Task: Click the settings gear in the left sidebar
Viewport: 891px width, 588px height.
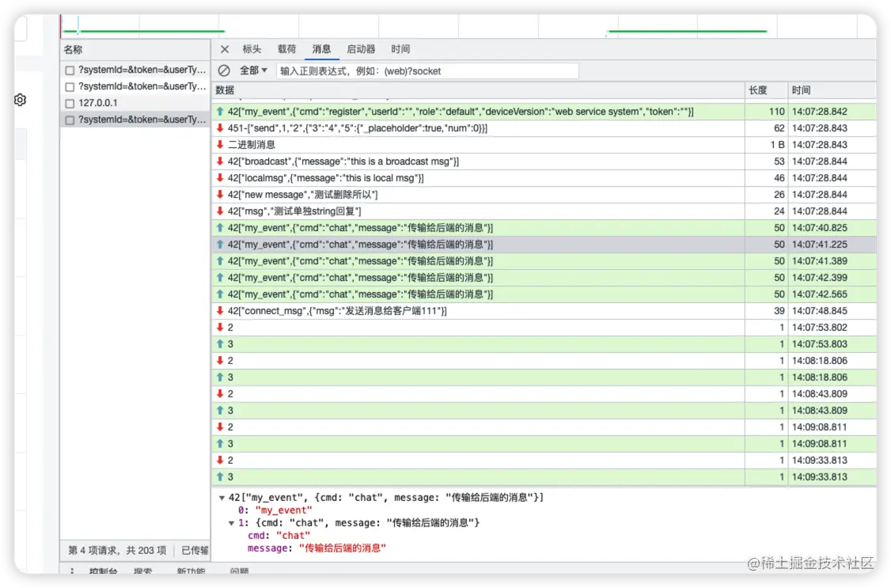Action: (x=20, y=100)
